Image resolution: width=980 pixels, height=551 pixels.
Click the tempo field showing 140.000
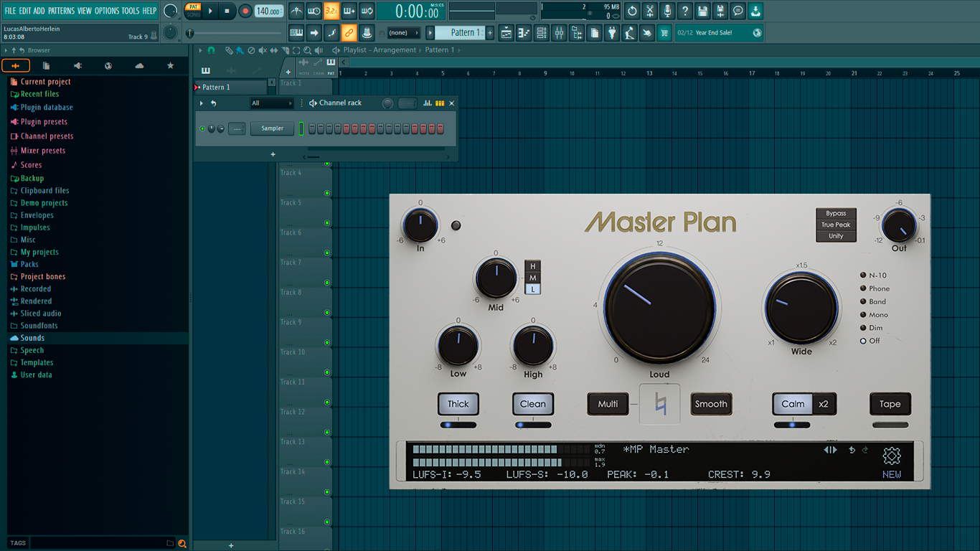point(269,11)
